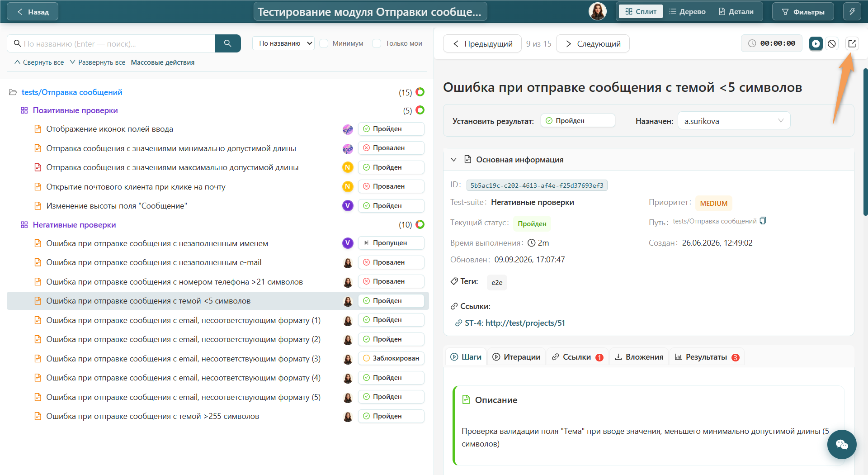This screenshot has height=475, width=868.
Task: Click progress ring for Негативные проверки
Action: click(x=420, y=224)
